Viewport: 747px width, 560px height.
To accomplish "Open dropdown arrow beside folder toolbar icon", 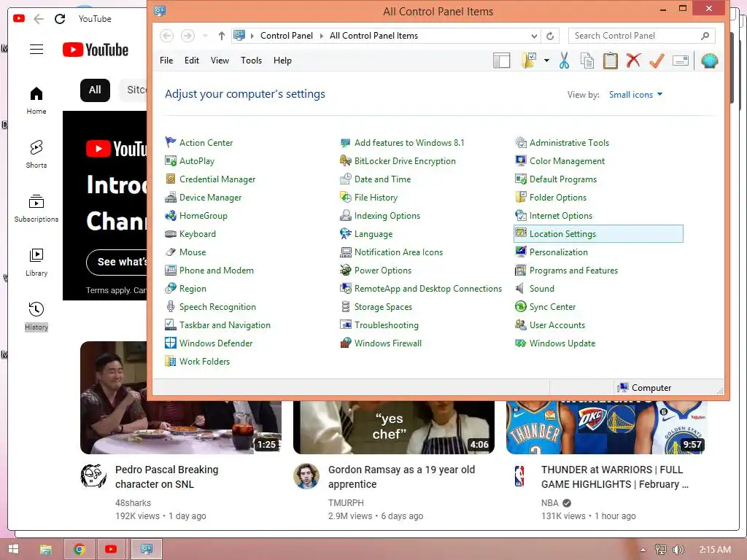I will (546, 61).
